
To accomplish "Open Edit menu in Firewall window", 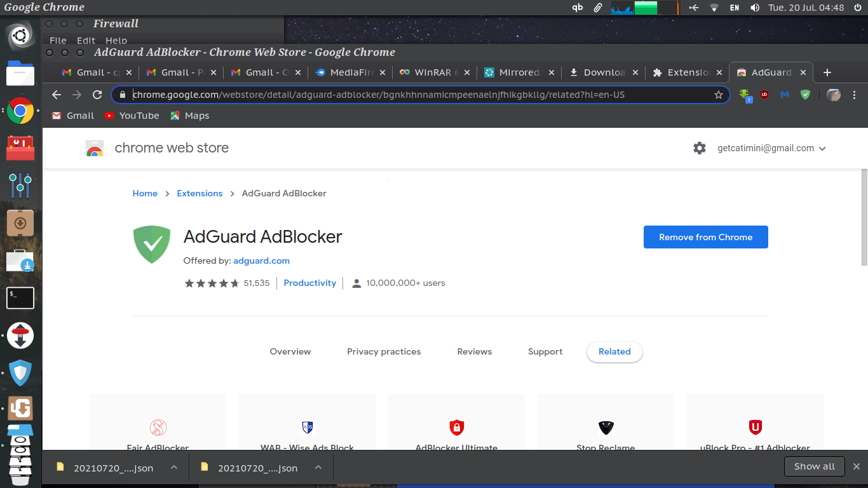I will coord(86,41).
